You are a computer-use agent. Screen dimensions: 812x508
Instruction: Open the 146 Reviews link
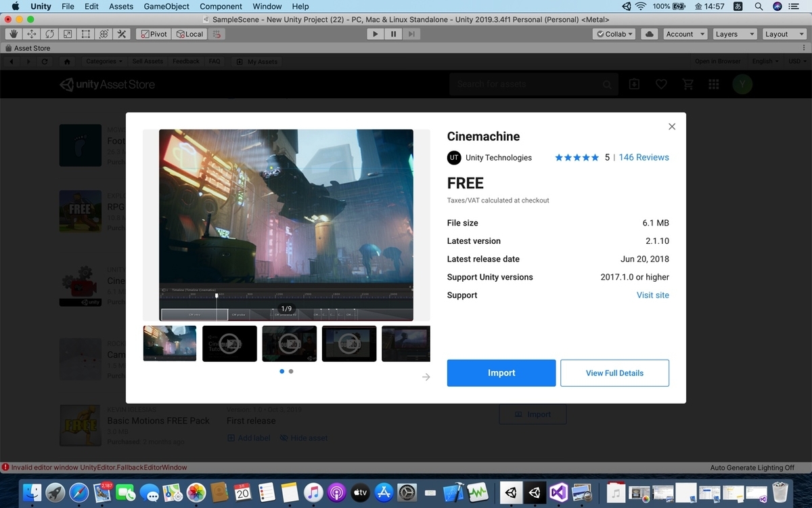[x=644, y=157]
